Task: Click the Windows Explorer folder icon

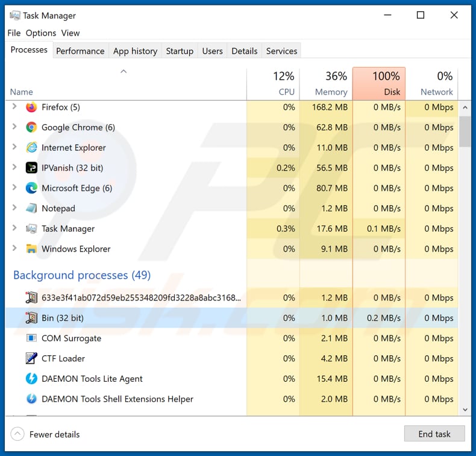Action: pos(31,249)
